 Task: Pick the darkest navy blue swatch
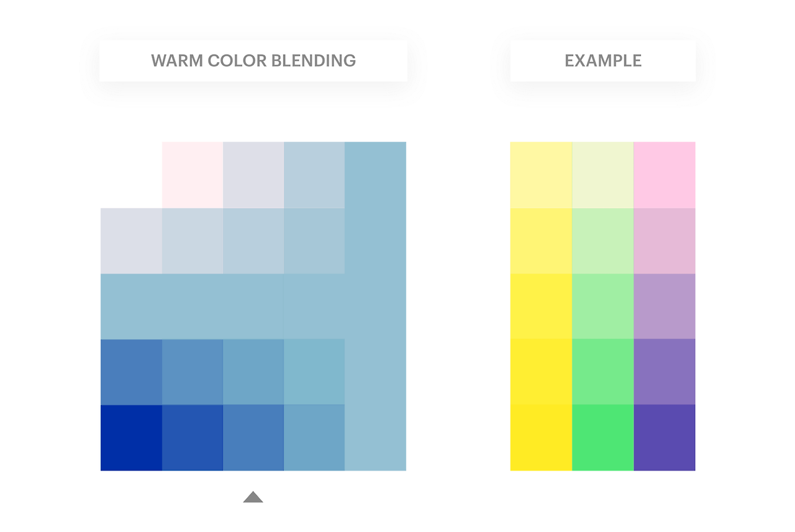pyautogui.click(x=131, y=438)
